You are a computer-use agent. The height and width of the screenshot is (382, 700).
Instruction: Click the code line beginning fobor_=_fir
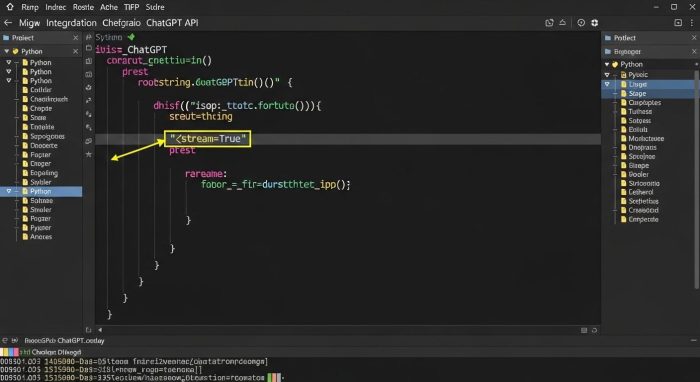coord(276,184)
